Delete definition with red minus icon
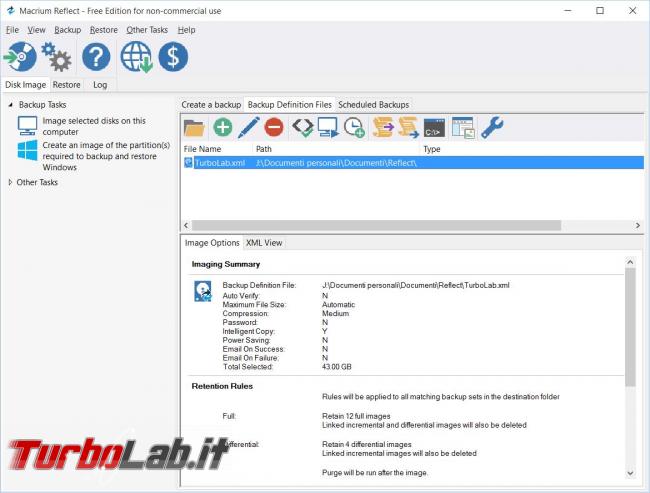The width and height of the screenshot is (650, 493). coord(274,127)
